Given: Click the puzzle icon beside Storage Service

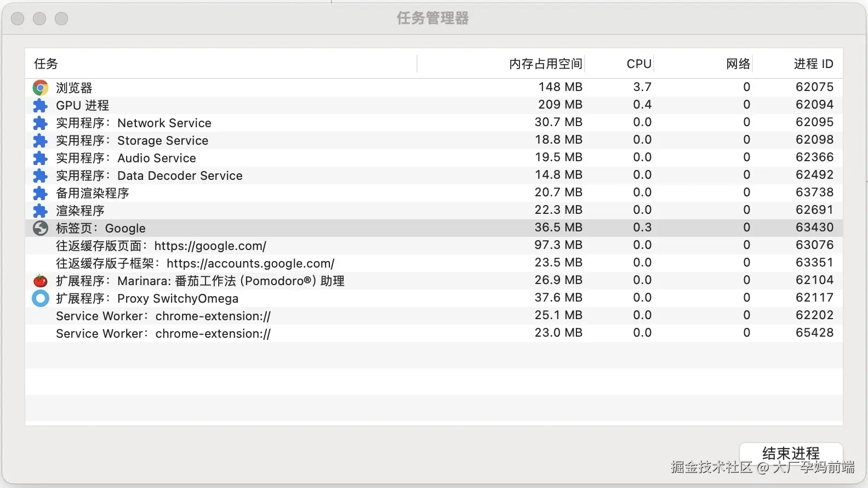Looking at the screenshot, I should click(x=41, y=140).
